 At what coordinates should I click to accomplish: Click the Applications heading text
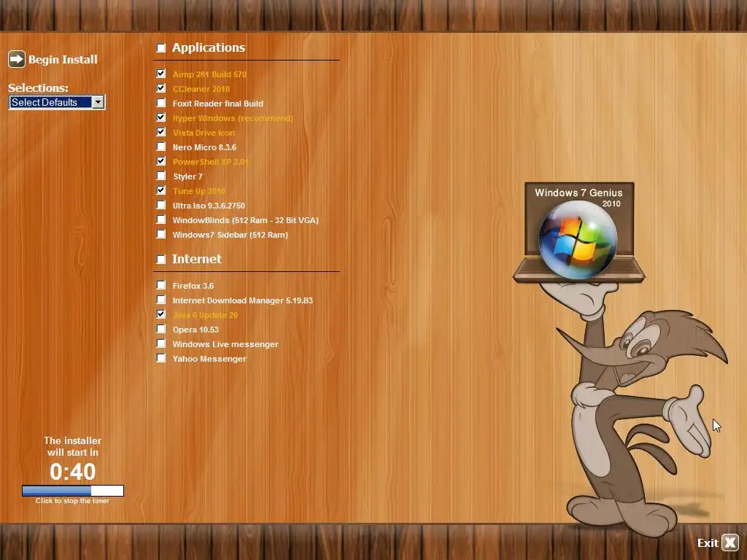click(209, 47)
